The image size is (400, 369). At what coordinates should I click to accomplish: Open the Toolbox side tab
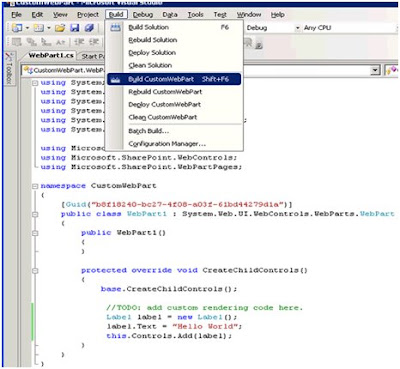(x=9, y=68)
